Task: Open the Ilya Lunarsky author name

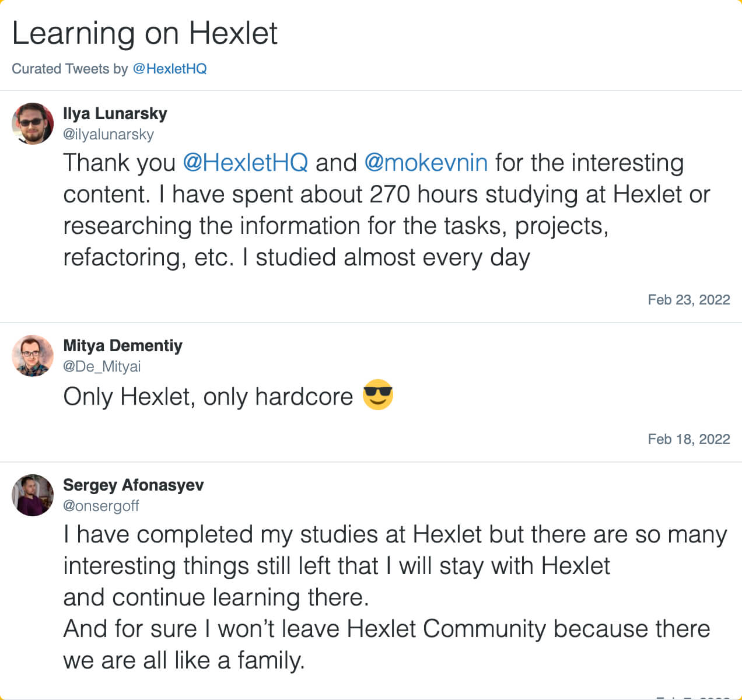Action: coord(115,113)
